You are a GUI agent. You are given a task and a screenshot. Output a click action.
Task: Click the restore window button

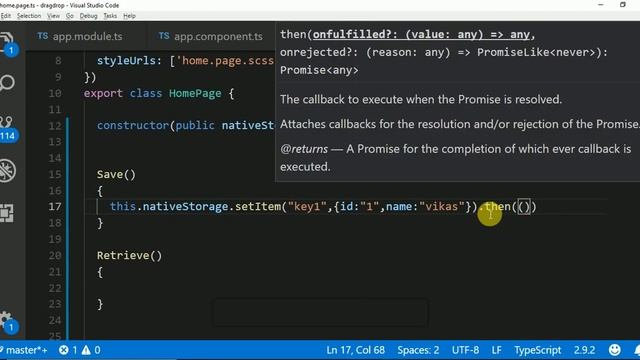coord(622,5)
